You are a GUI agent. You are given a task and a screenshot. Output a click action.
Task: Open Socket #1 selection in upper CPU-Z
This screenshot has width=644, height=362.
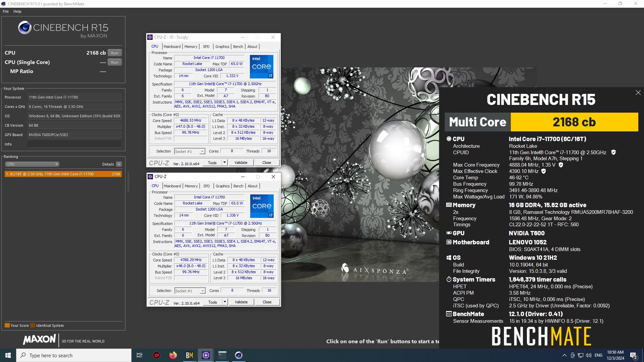pyautogui.click(x=190, y=152)
